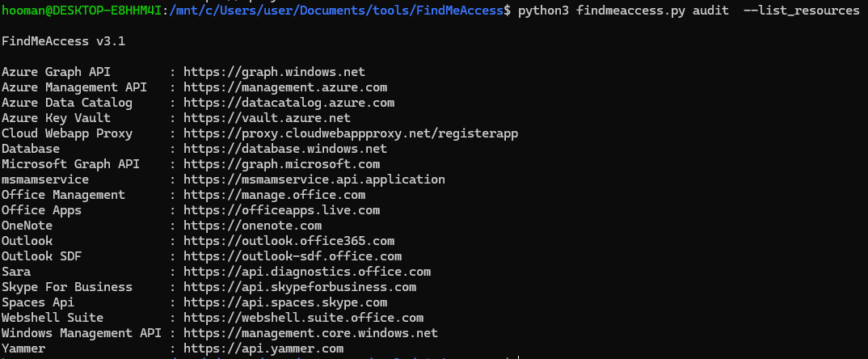Viewport: 868px width, 359px height.
Task: Follow the outlook-sdf.office.com link
Action: [293, 256]
